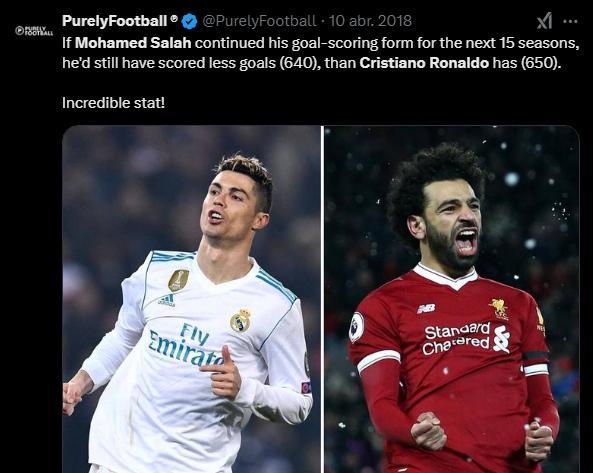Open the Mohamed Salah photo on right
The width and height of the screenshot is (593, 473).
(x=452, y=299)
